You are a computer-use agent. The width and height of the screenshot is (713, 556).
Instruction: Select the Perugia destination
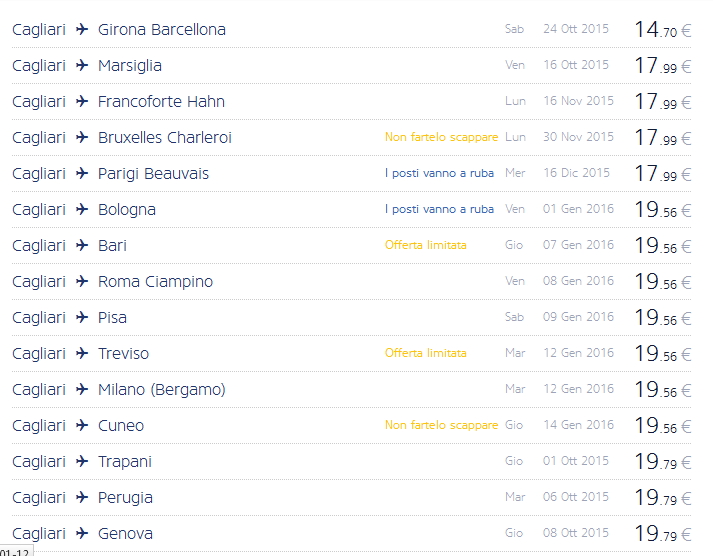pos(125,498)
